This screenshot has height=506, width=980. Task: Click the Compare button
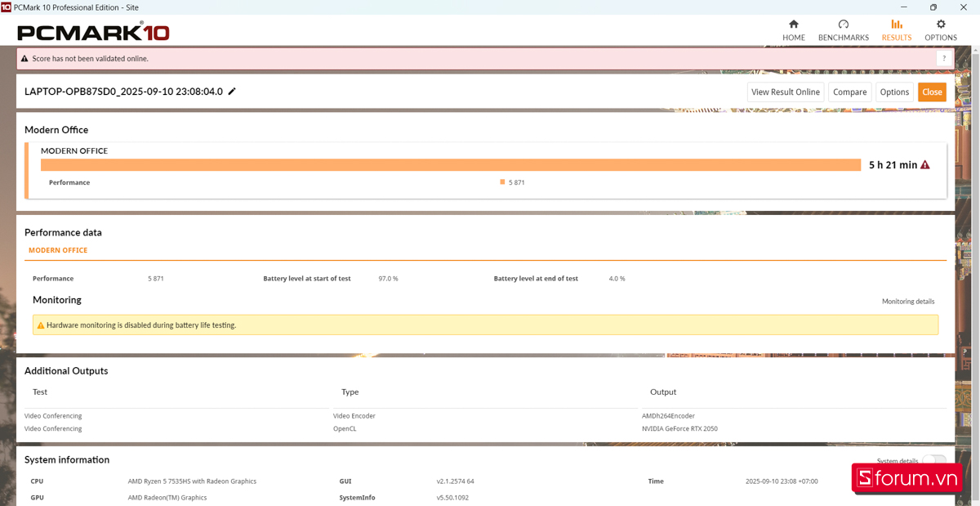pos(850,92)
